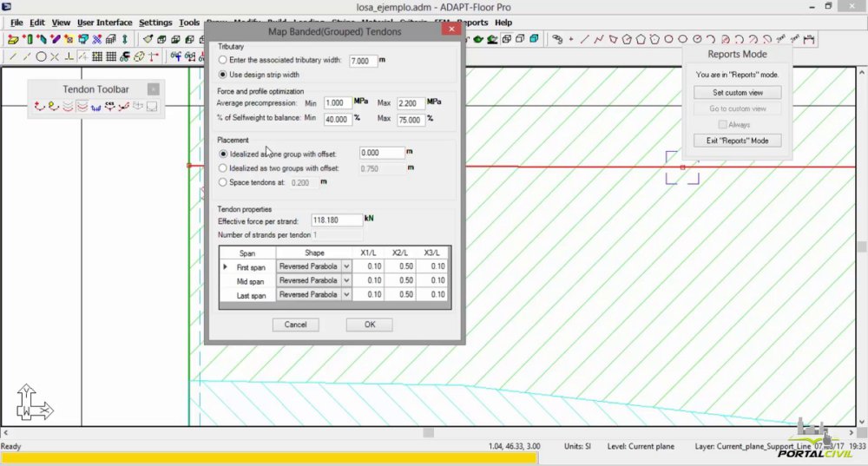Select the create drop cap tool
The width and height of the screenshot is (868, 466).
(x=69, y=39)
